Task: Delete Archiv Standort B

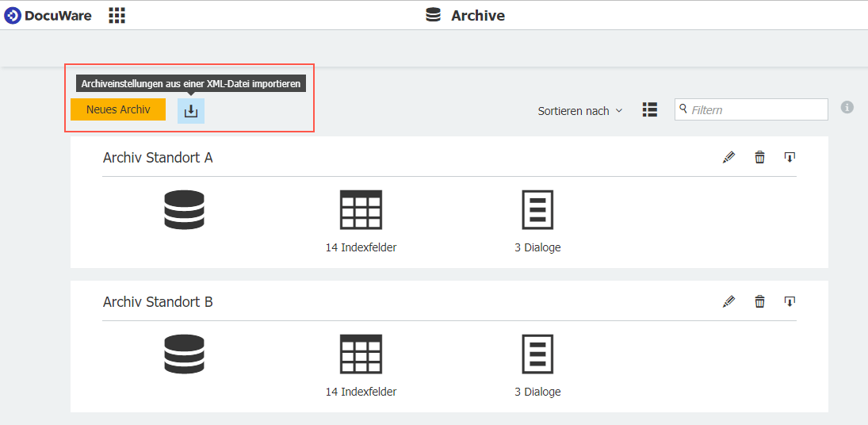Action: pos(759,301)
